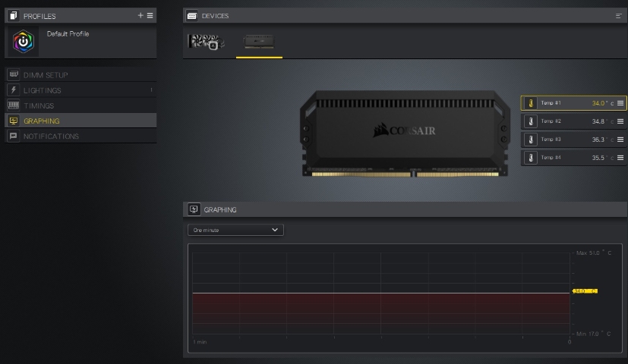Click the yellow current temperature marker
Screen dimensions: 628x364
coord(585,290)
